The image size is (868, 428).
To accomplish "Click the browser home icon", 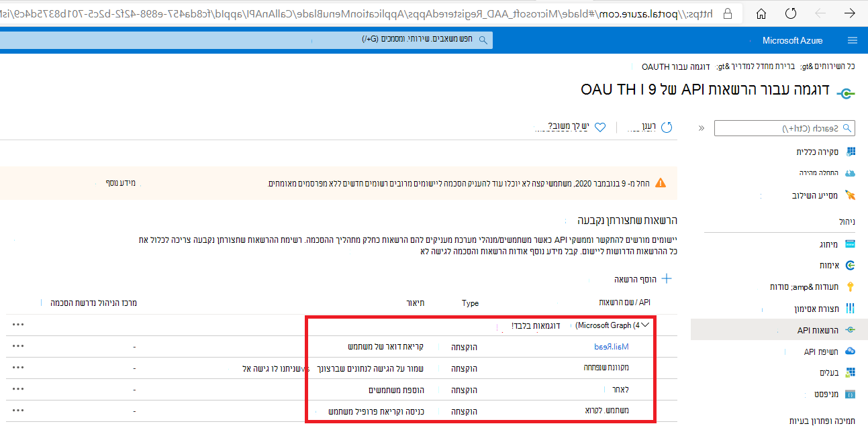I will coord(761,13).
